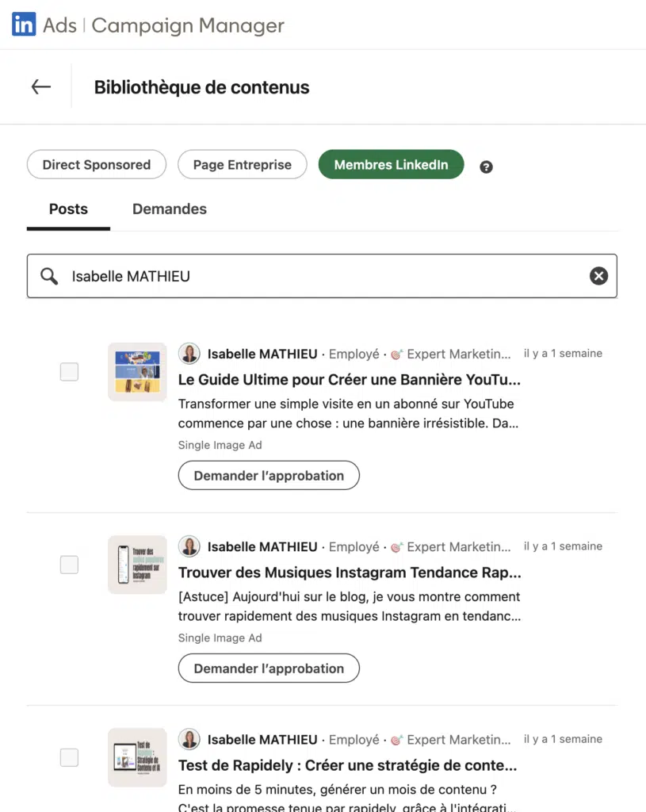Select the Membres LinkedIn filter
This screenshot has width=646, height=812.
[391, 165]
